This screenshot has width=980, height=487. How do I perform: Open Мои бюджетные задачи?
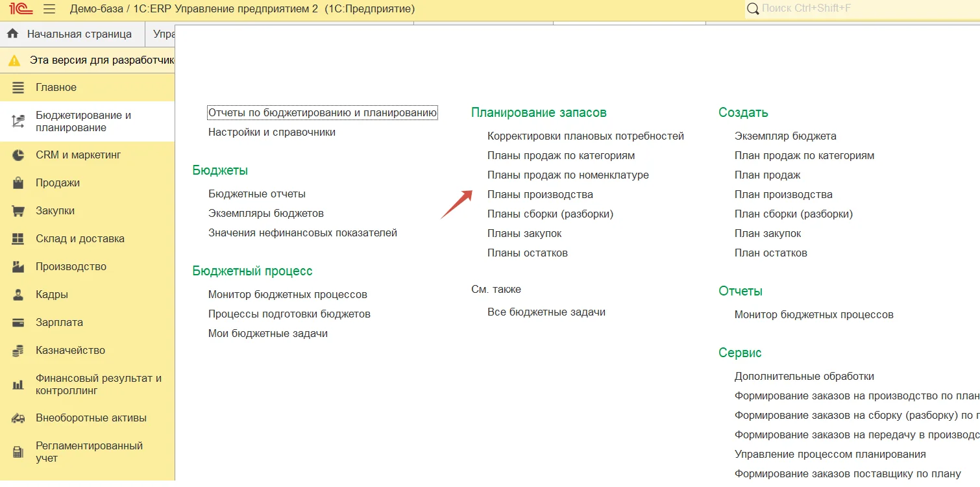click(x=268, y=334)
